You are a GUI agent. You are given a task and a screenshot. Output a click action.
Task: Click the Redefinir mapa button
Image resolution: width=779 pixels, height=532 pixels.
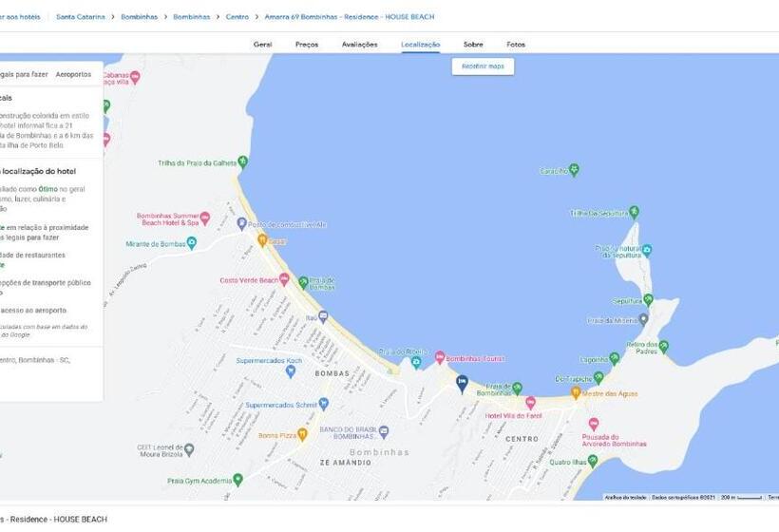tap(483, 66)
